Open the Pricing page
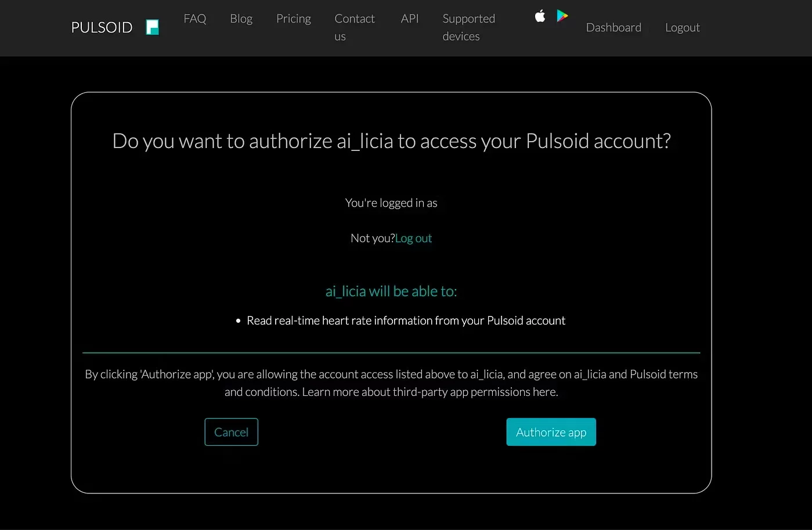Image resolution: width=812 pixels, height=530 pixels. click(293, 19)
